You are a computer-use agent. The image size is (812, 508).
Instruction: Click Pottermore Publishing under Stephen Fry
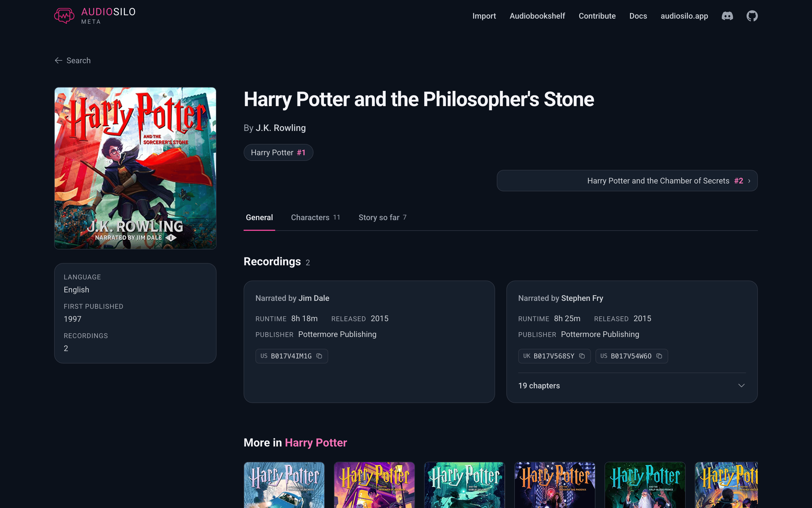600,334
